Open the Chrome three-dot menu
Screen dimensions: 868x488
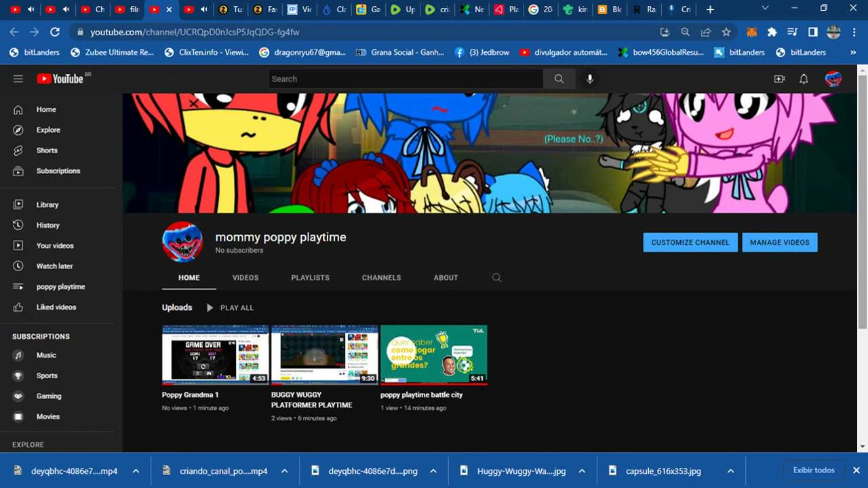[x=854, y=32]
